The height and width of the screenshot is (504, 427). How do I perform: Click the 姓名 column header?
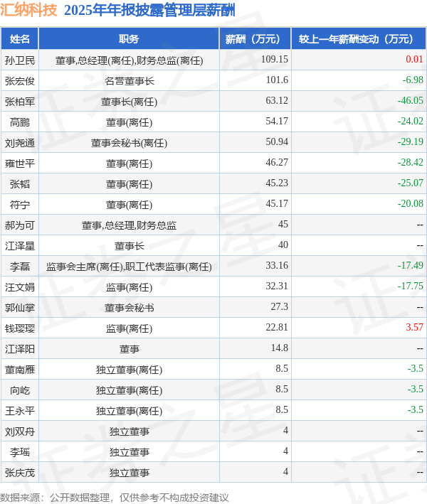(x=20, y=39)
